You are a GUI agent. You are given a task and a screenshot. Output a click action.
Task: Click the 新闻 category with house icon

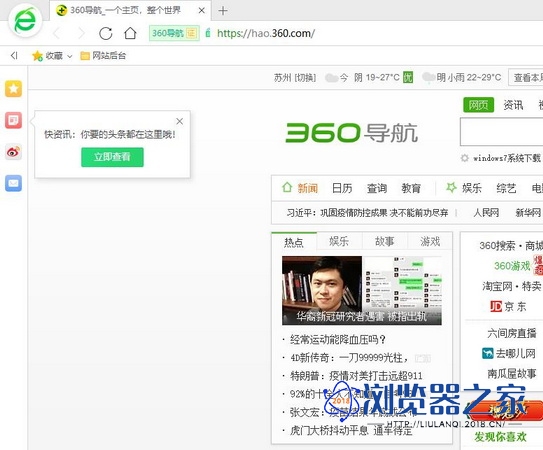click(x=300, y=188)
